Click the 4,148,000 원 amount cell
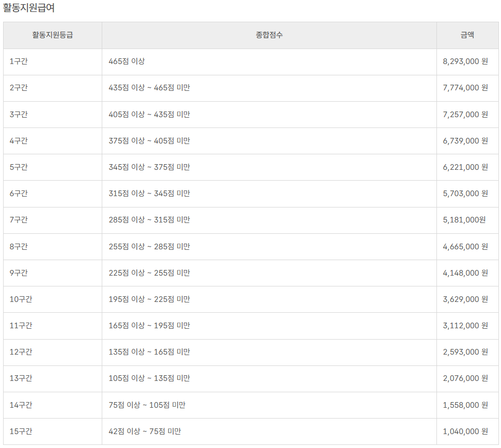This screenshot has width=501, height=448. pyautogui.click(x=465, y=273)
